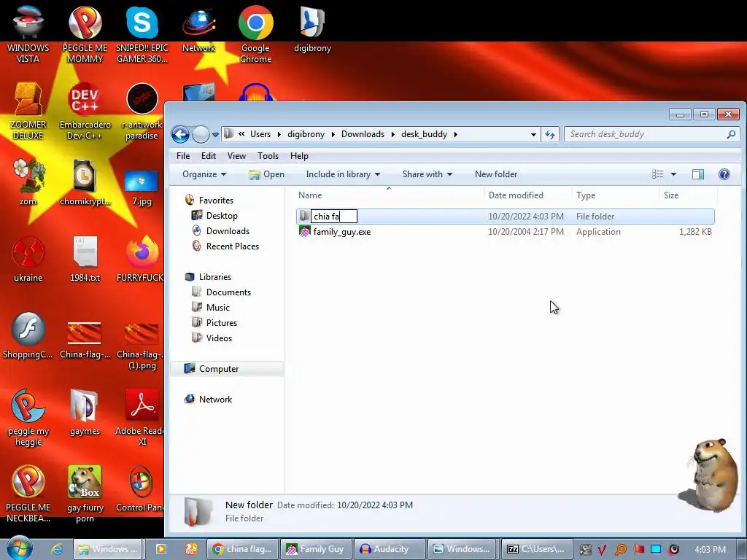Select Downloads in the navigation pane
This screenshot has width=747, height=560.
[x=228, y=231]
